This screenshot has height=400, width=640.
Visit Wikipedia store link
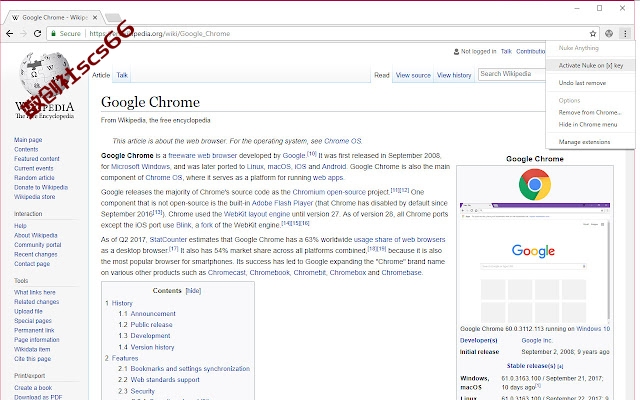(35, 197)
